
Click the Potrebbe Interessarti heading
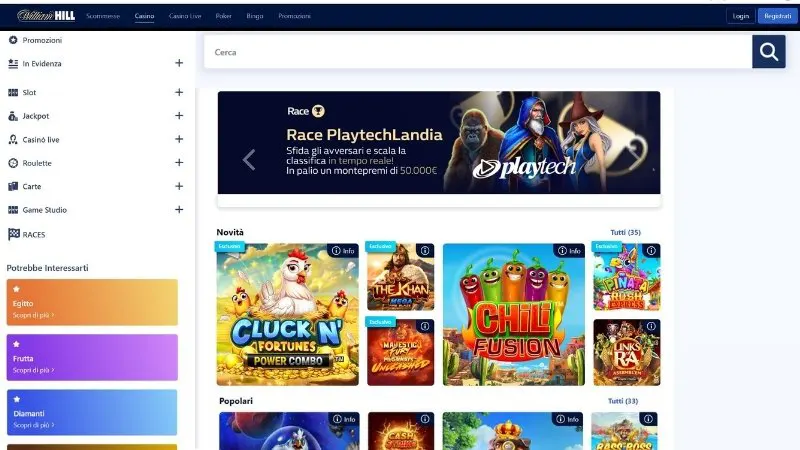47,268
